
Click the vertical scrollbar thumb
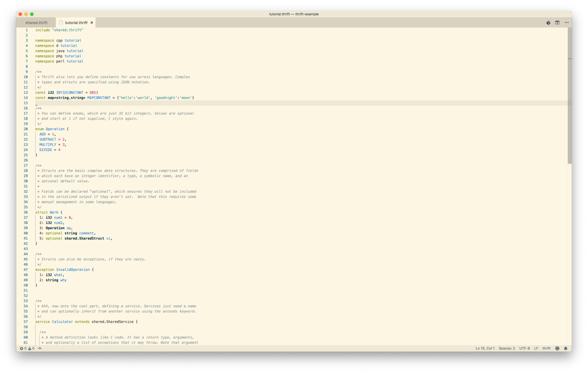point(569,96)
